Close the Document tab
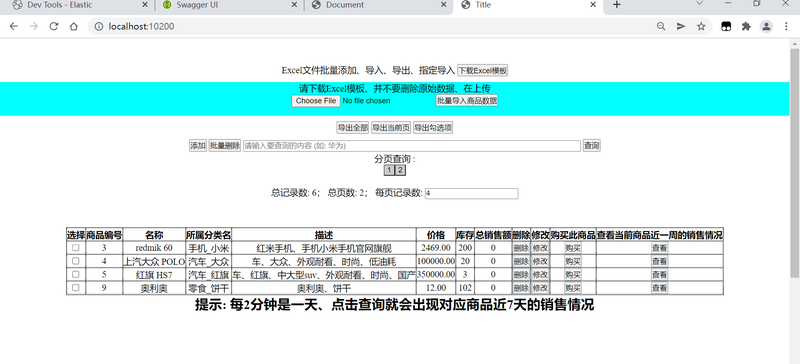Image resolution: width=800 pixels, height=364 pixels. coord(444,5)
